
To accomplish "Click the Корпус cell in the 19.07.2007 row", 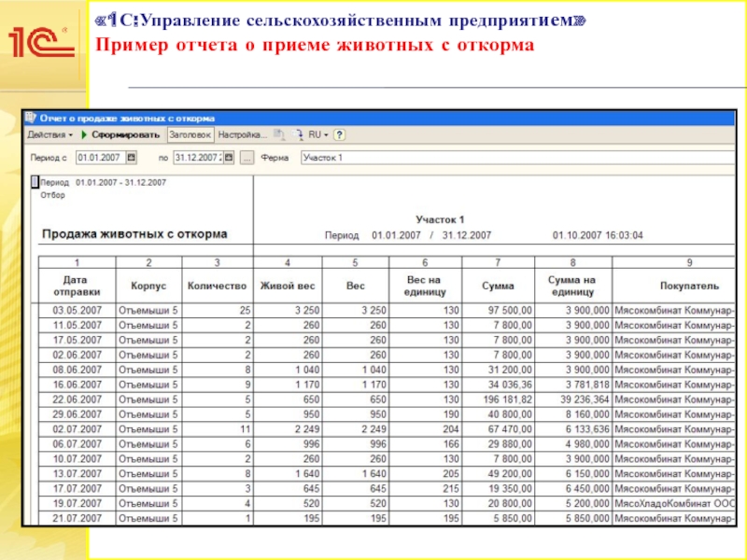I will [148, 503].
